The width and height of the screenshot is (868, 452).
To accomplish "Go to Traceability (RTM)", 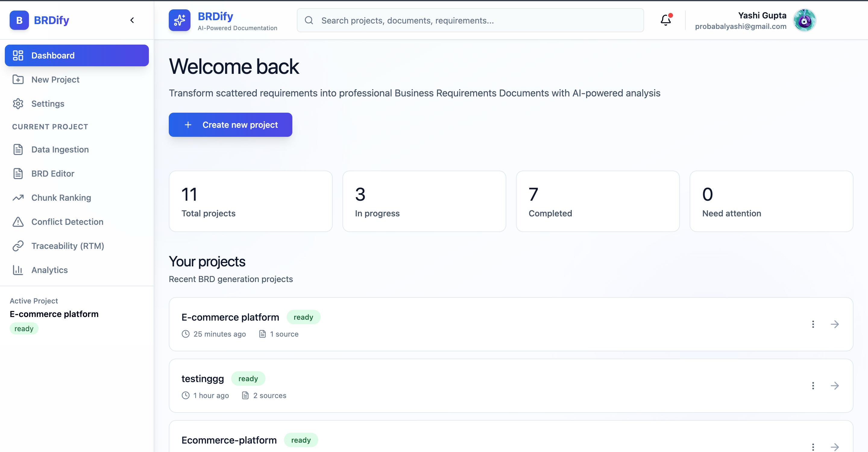I will pos(77,246).
